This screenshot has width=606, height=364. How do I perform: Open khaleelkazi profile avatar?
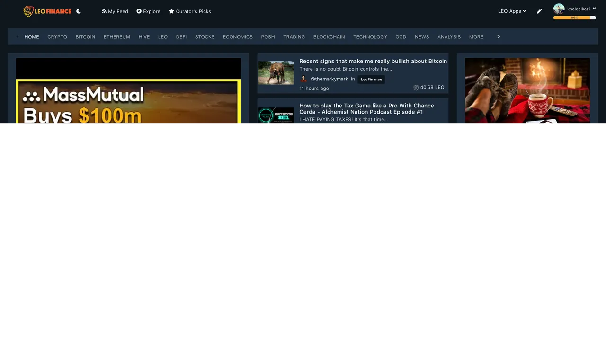click(x=559, y=9)
